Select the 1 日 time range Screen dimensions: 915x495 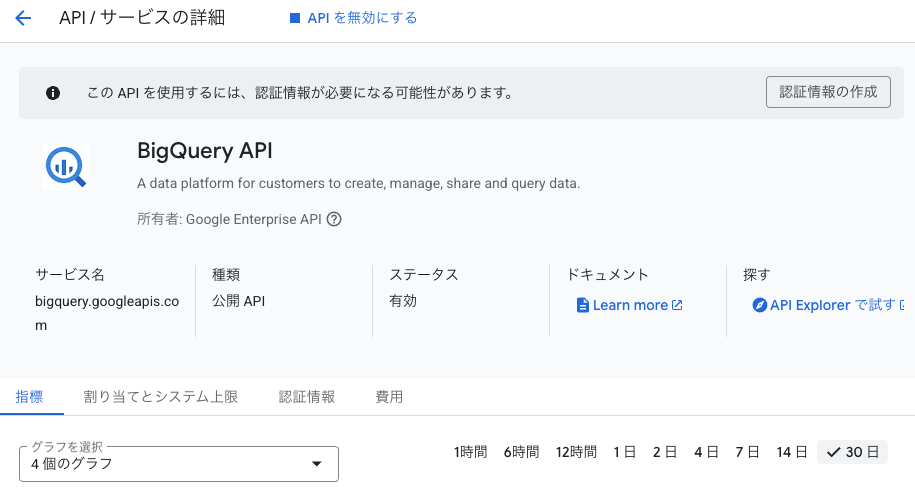[624, 452]
